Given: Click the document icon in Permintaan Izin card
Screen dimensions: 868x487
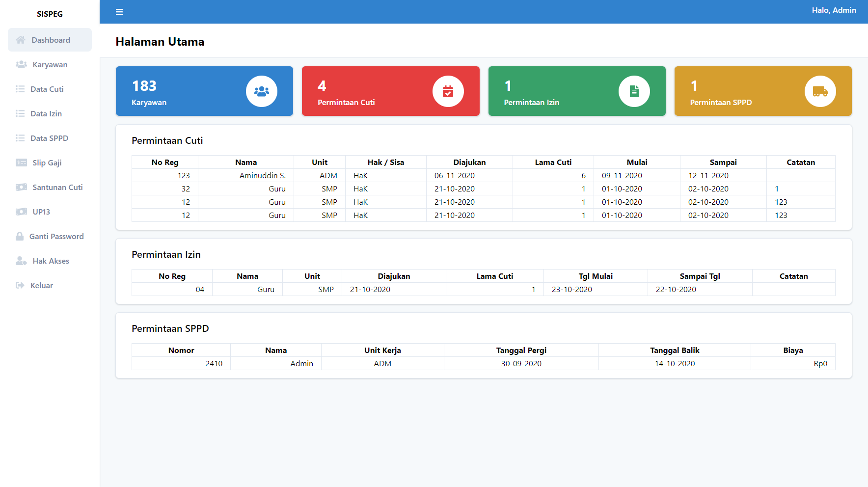Looking at the screenshot, I should [634, 91].
